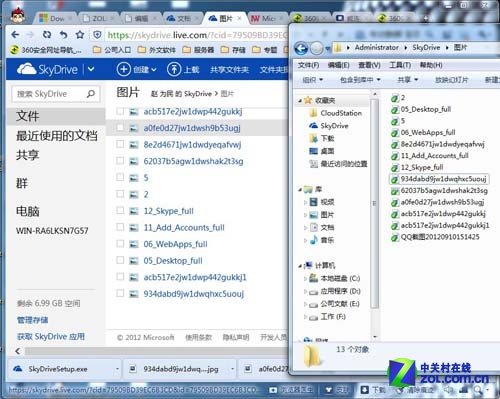This screenshot has width=500, height=399.
Task: Check the box for acb517e2jw1dwp442gukkj
Action: click(120, 111)
